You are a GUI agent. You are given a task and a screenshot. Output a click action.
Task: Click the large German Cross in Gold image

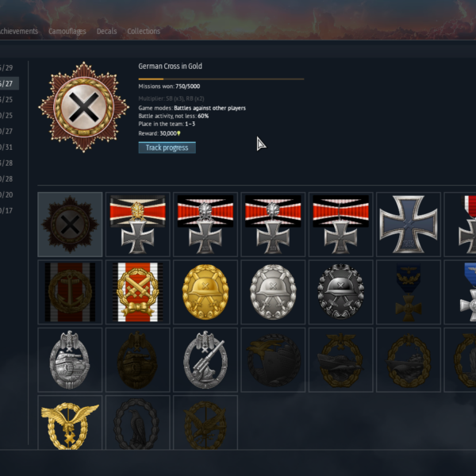point(84,107)
